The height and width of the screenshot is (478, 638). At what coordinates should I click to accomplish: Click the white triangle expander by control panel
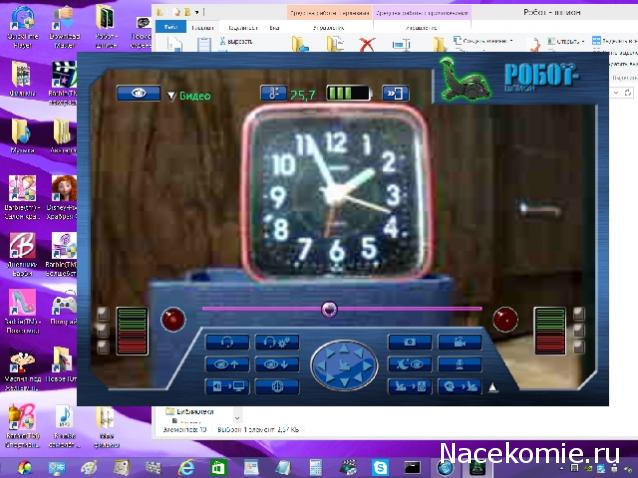tap(493, 387)
